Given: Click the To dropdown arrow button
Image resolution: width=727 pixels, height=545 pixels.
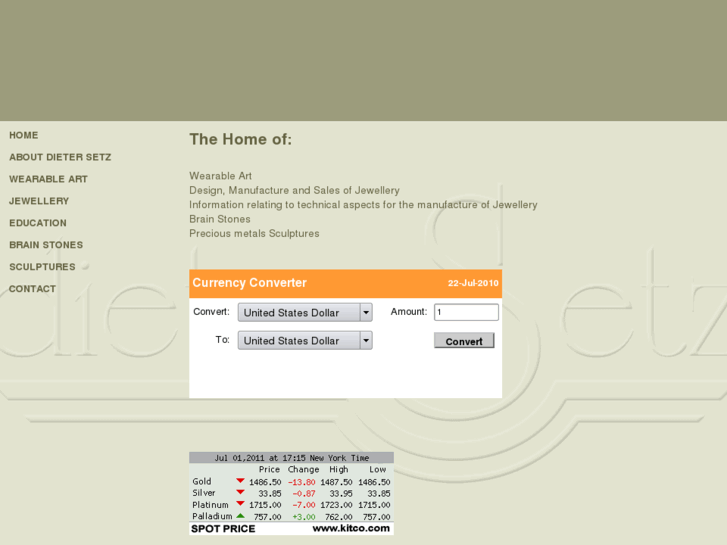Looking at the screenshot, I should pyautogui.click(x=366, y=340).
